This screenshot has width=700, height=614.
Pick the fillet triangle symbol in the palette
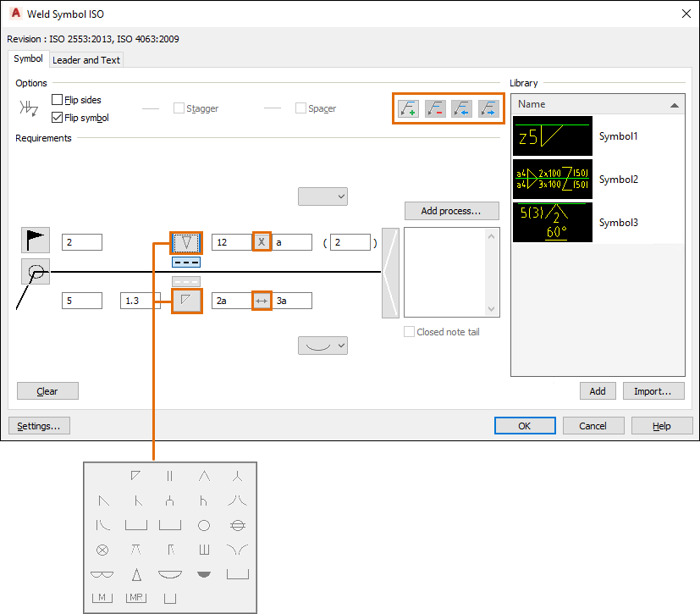[135, 476]
